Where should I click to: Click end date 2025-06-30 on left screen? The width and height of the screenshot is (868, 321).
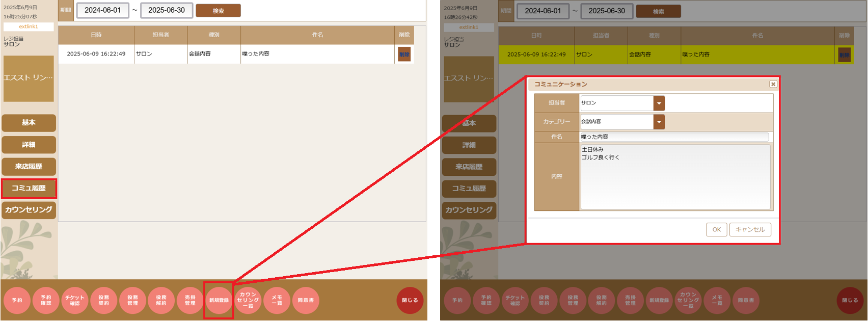167,10
